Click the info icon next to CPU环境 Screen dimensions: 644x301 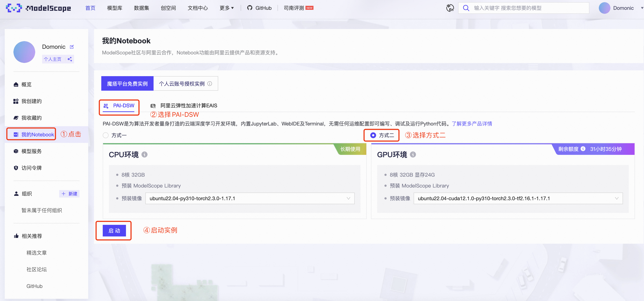(x=144, y=155)
